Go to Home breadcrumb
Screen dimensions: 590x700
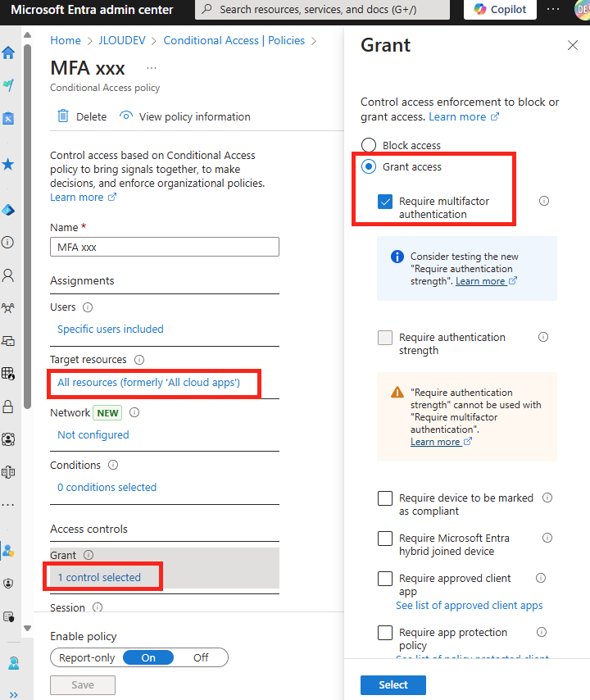tap(66, 41)
